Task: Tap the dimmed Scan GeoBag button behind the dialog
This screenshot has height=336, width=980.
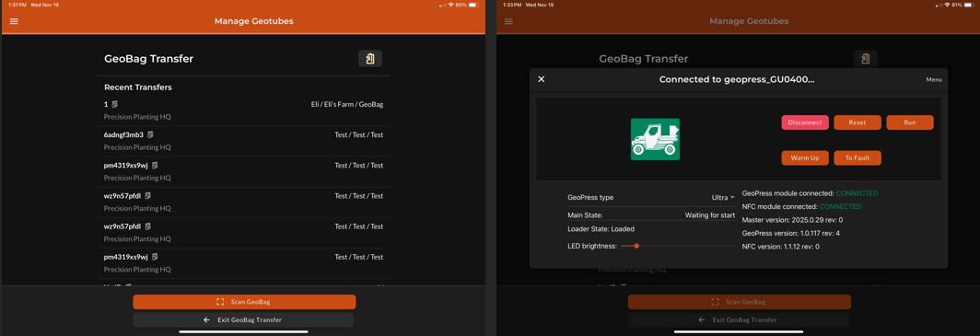Action: 740,302
